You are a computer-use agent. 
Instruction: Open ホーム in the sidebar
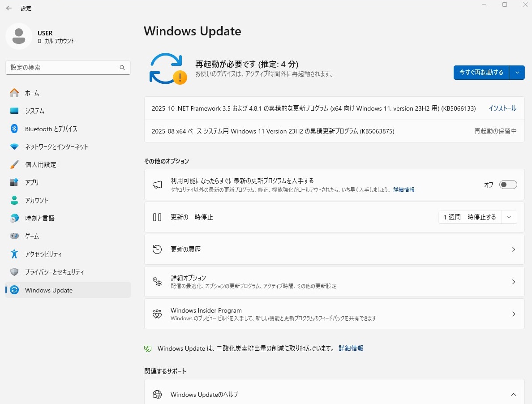coord(32,93)
